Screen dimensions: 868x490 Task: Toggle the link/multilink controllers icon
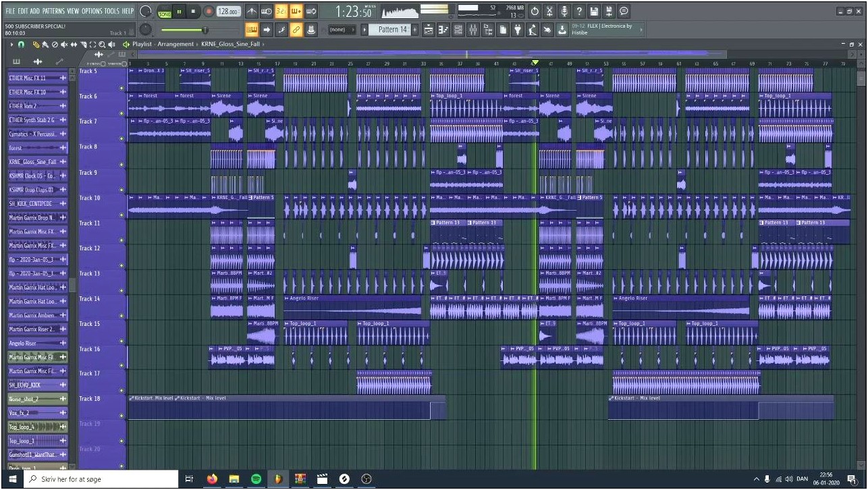click(296, 30)
